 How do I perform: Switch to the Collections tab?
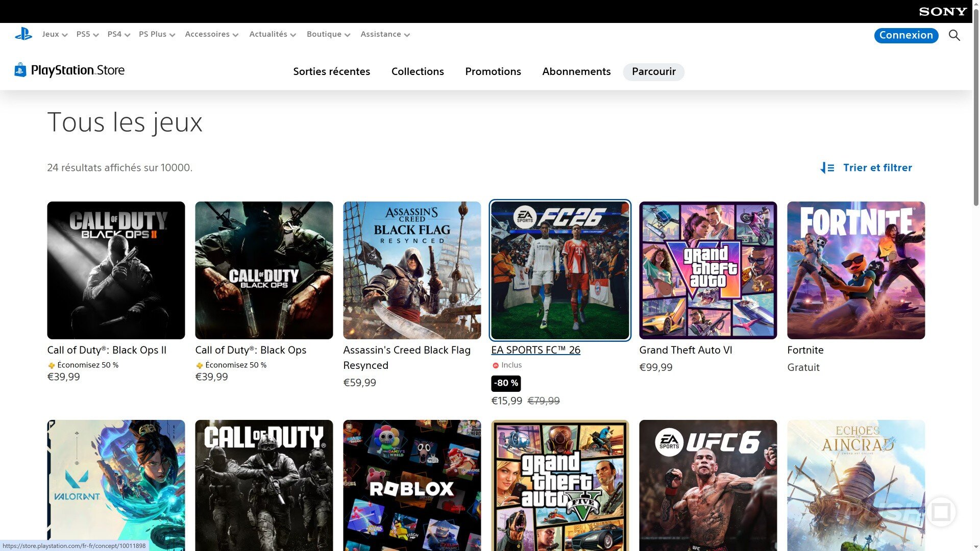point(418,72)
